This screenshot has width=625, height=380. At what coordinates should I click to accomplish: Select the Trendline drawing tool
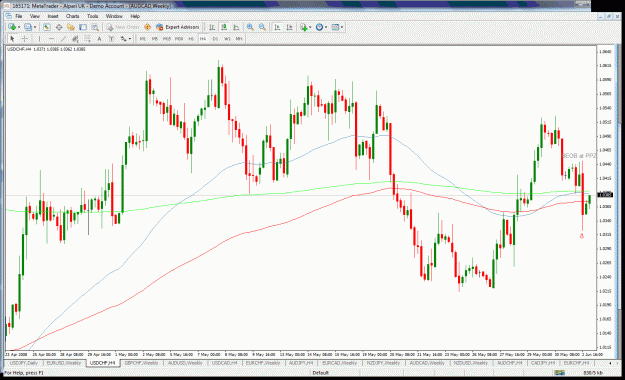coord(63,39)
